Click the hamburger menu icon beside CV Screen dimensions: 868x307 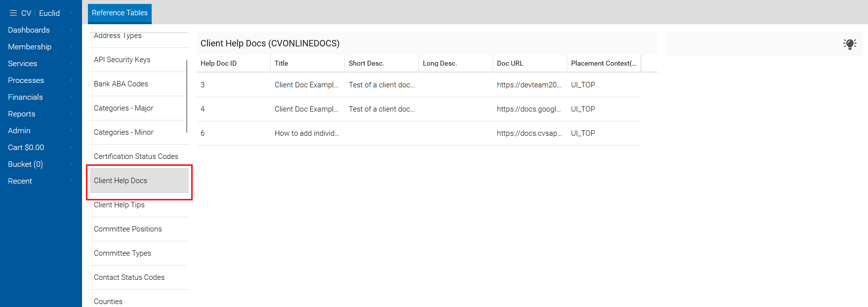click(13, 13)
